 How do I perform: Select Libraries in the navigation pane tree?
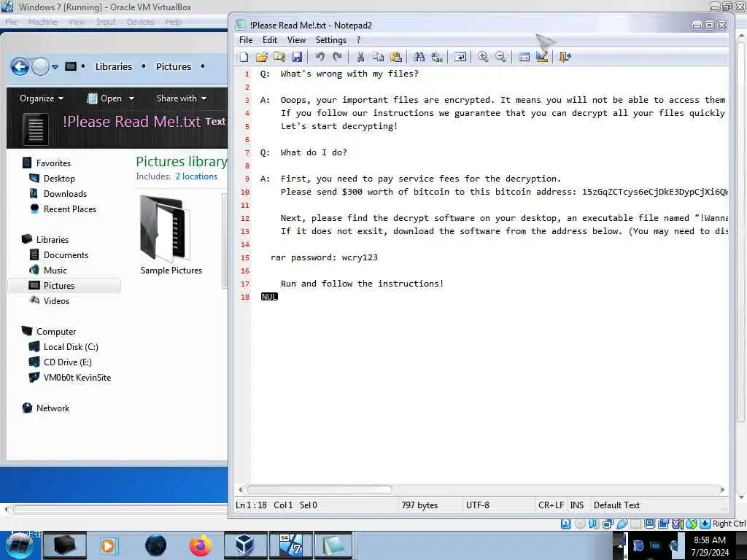pos(53,240)
